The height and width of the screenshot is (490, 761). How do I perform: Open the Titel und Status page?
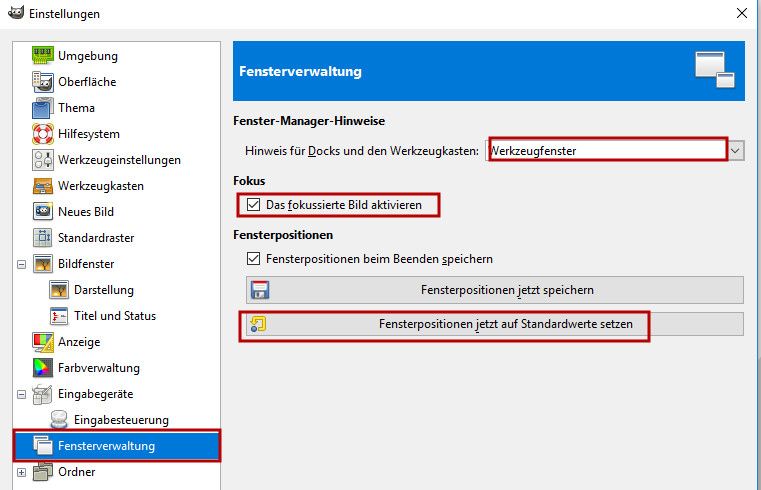pos(114,315)
